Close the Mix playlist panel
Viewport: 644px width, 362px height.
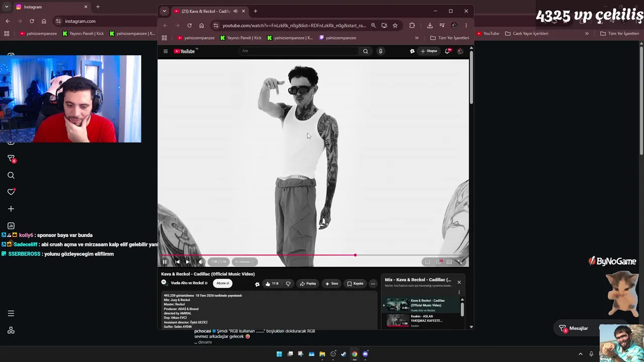click(x=459, y=282)
